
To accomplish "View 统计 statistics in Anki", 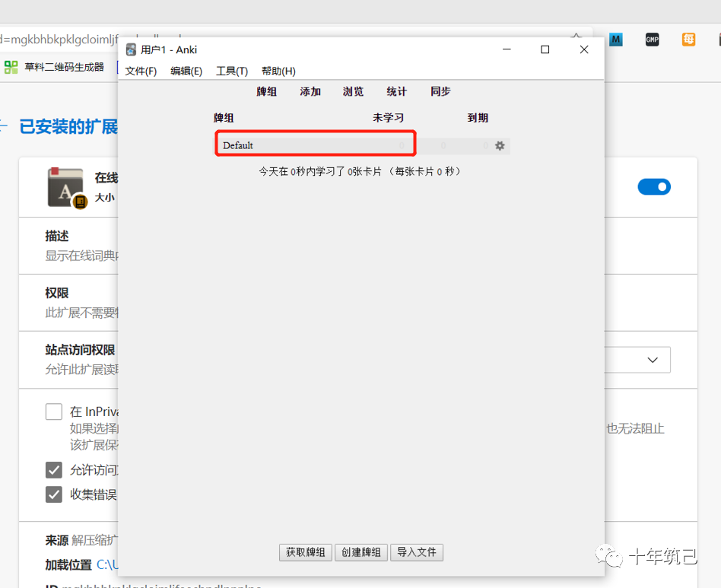I will [397, 91].
